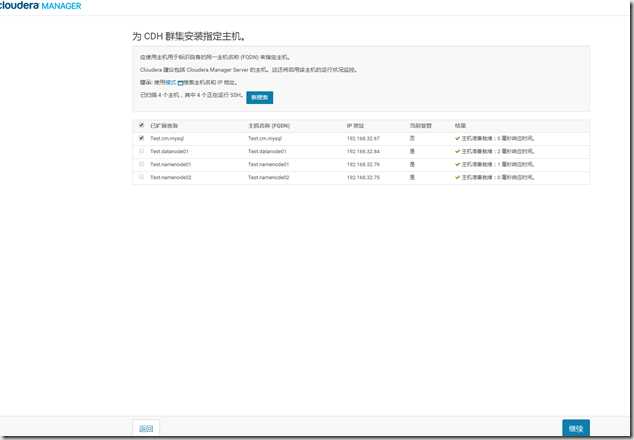Click the green checkmark in Test.namenode01 row

click(x=458, y=164)
